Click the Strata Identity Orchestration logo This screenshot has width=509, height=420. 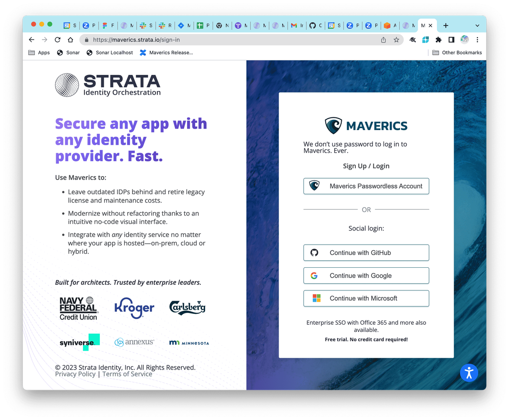coord(107,85)
